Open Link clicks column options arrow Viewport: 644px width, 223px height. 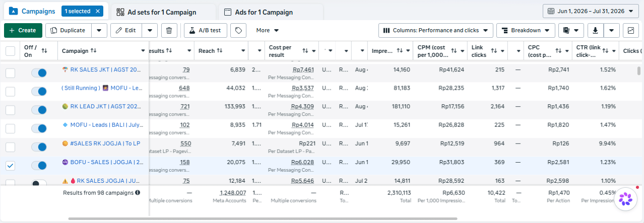(503, 51)
